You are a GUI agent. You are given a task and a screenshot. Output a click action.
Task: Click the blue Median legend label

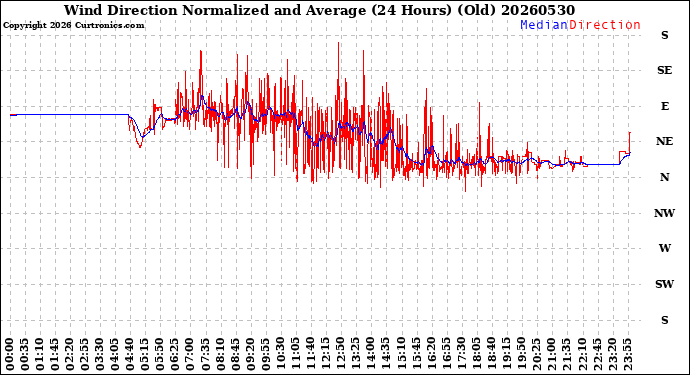pos(544,25)
